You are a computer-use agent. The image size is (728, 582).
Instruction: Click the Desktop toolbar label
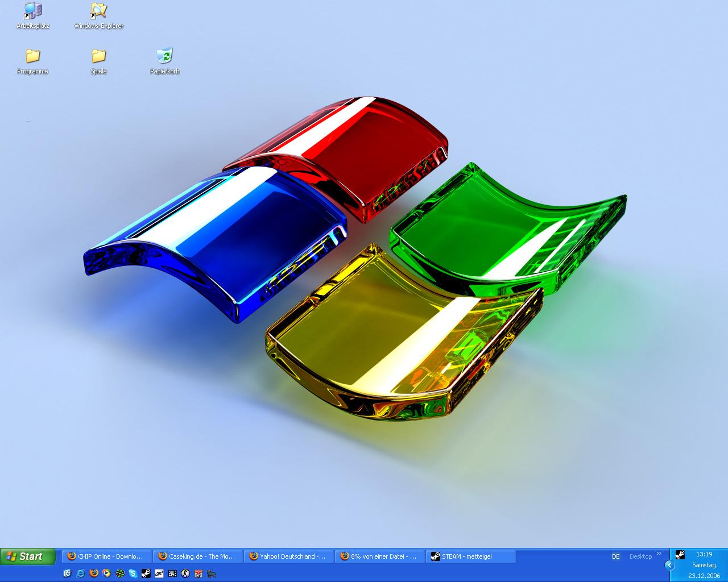[640, 556]
